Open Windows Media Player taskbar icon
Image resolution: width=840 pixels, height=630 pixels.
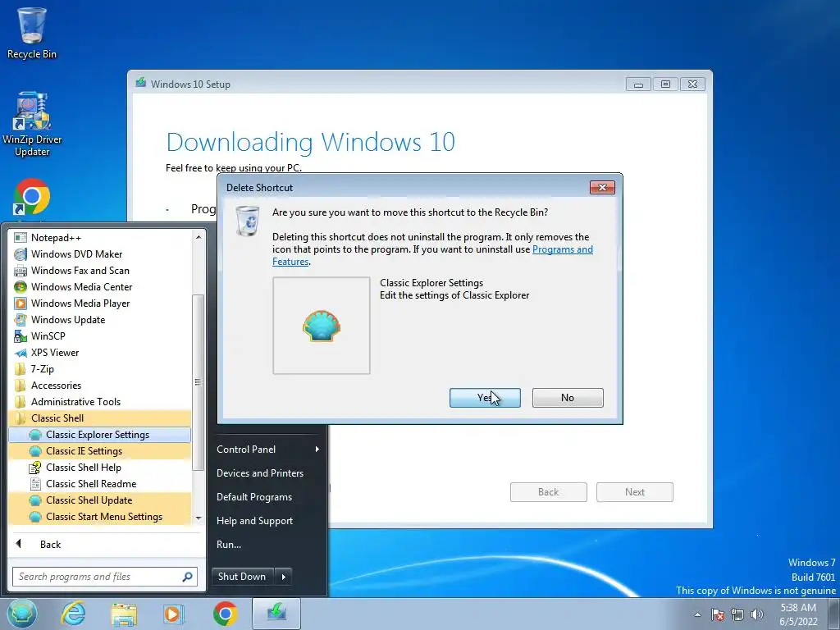coord(174,614)
